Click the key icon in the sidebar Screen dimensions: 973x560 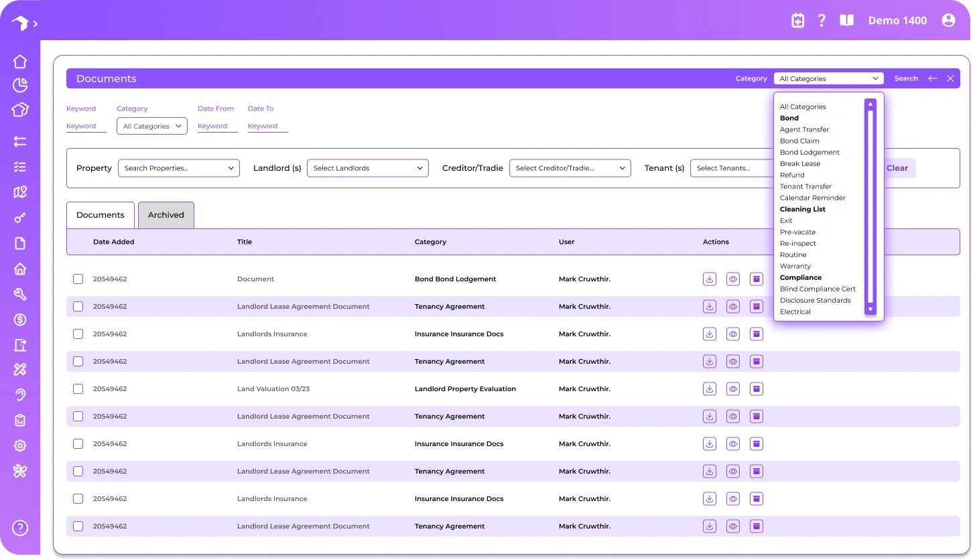[x=20, y=218]
